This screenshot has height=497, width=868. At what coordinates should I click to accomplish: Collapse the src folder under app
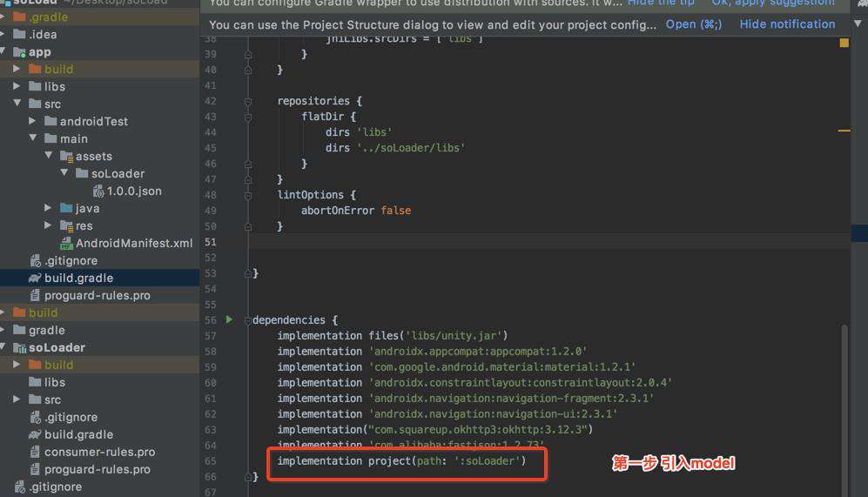point(17,103)
